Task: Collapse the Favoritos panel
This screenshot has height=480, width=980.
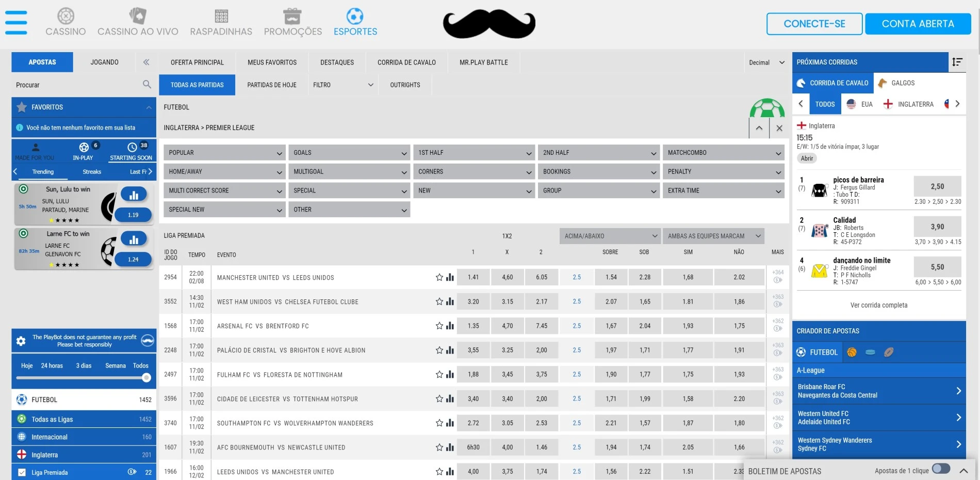Action: (x=149, y=107)
